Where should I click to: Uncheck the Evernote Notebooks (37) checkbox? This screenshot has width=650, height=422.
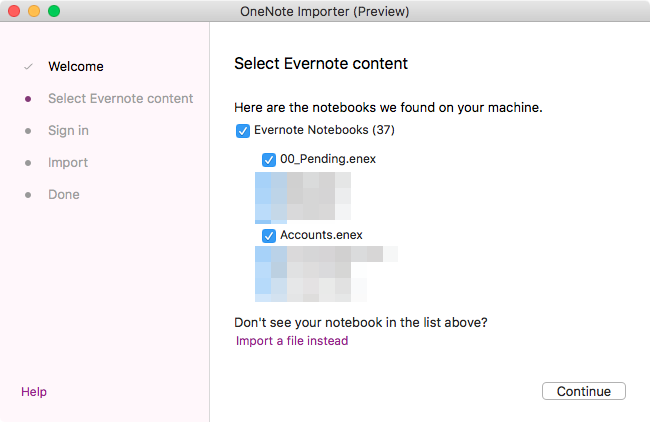[x=243, y=131]
